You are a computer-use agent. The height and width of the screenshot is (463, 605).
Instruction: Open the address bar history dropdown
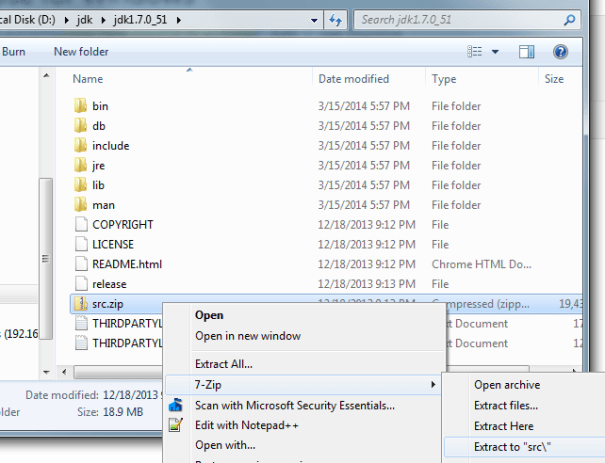(x=314, y=20)
